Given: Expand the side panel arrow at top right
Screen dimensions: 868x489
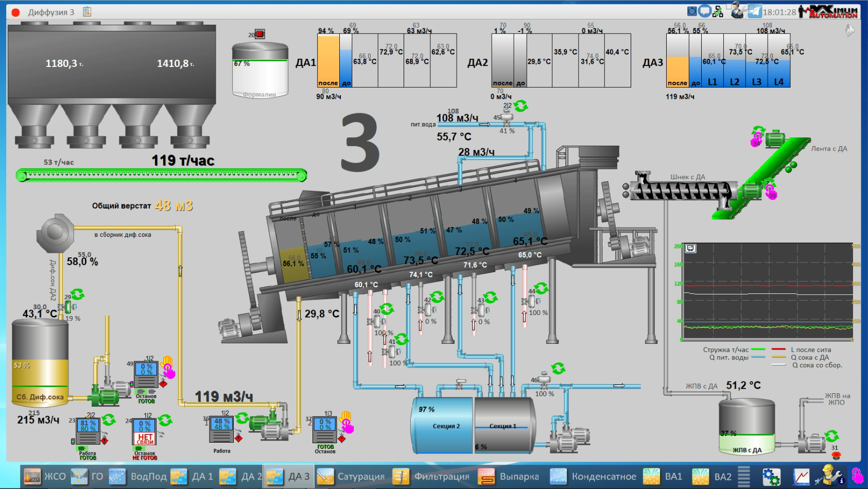Looking at the screenshot, I should pos(850,31).
